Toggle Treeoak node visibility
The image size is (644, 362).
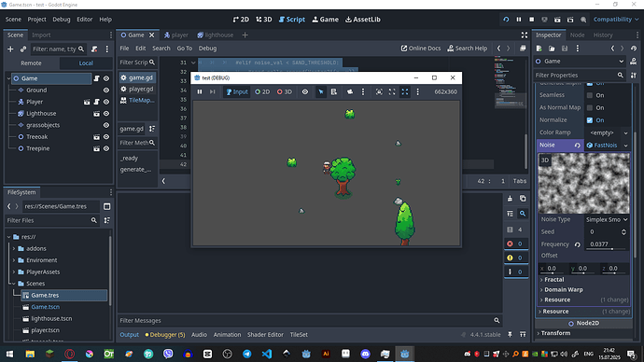[x=106, y=137]
